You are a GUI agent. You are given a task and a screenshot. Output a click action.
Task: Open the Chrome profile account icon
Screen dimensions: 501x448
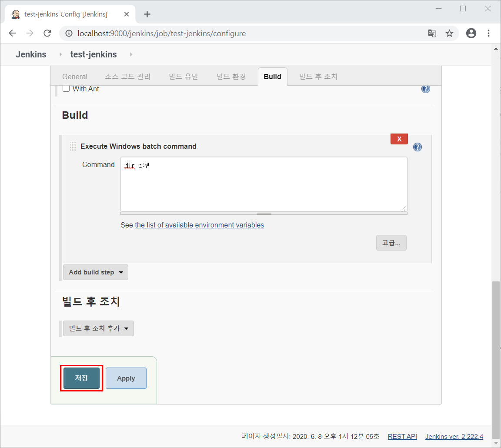(x=471, y=33)
